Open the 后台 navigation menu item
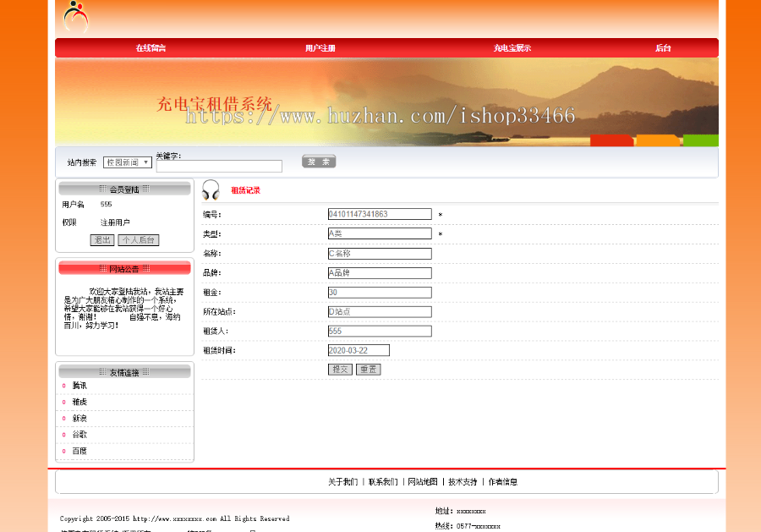 tap(663, 47)
